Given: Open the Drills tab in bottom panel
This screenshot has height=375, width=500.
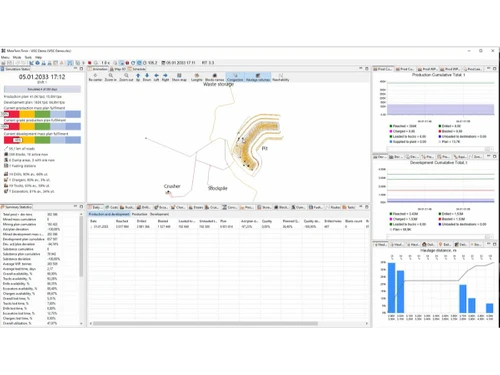Looking at the screenshot, I should (x=143, y=207).
